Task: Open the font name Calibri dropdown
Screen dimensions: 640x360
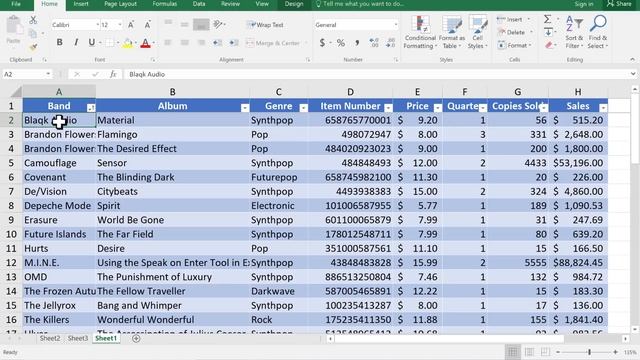Action: click(97, 25)
